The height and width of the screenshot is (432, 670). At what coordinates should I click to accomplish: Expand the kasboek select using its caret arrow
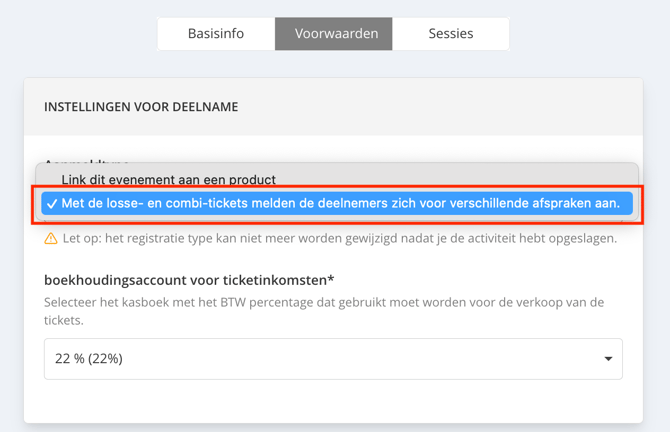click(608, 359)
